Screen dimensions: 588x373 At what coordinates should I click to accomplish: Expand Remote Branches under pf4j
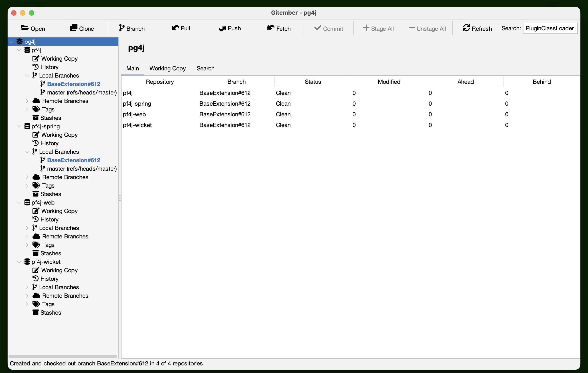tap(27, 101)
